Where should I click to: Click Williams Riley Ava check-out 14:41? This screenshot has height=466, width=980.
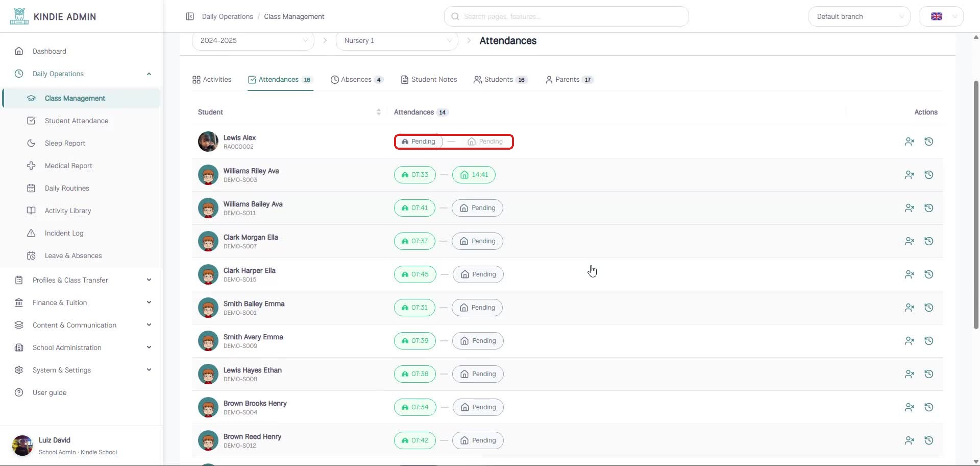click(474, 175)
